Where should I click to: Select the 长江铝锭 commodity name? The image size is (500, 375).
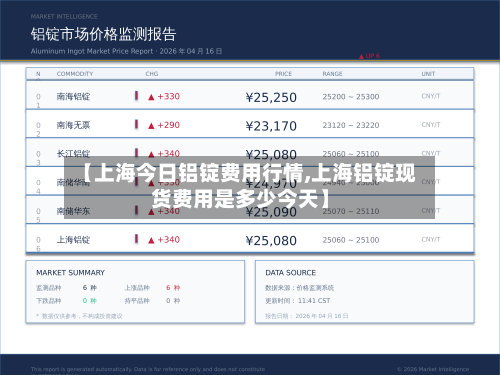click(73, 154)
